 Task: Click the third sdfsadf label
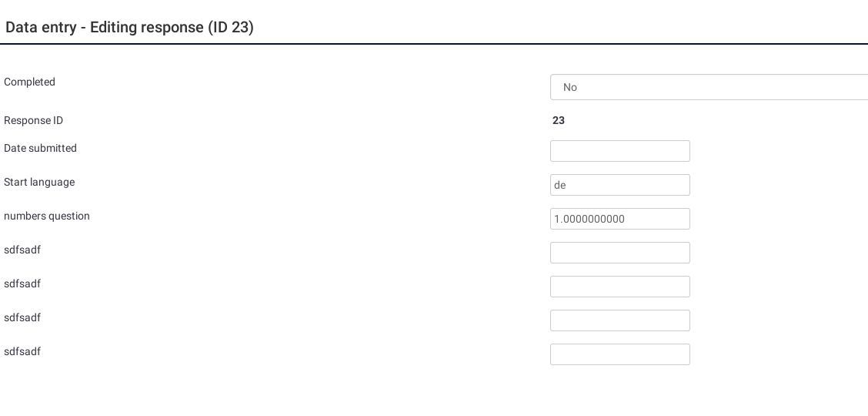[x=22, y=317]
